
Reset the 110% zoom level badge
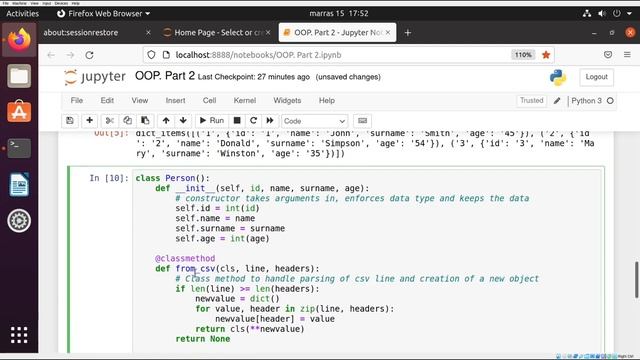(x=523, y=55)
